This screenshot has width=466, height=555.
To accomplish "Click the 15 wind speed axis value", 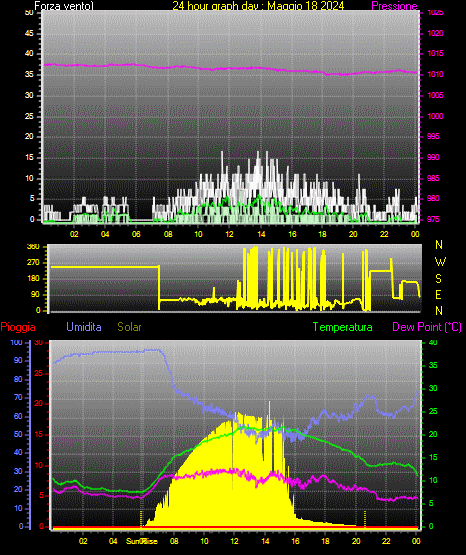I will [x=29, y=158].
